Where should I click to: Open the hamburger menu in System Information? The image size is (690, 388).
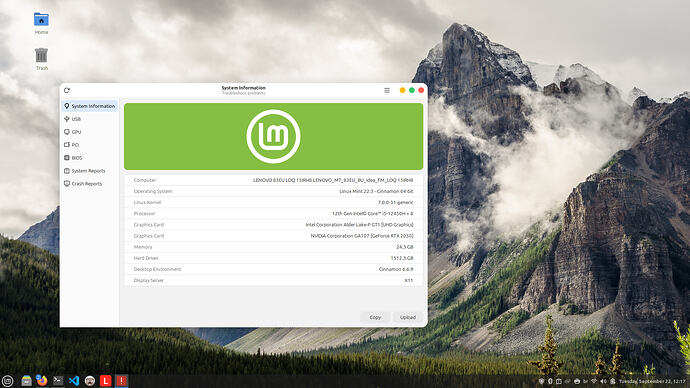(387, 90)
